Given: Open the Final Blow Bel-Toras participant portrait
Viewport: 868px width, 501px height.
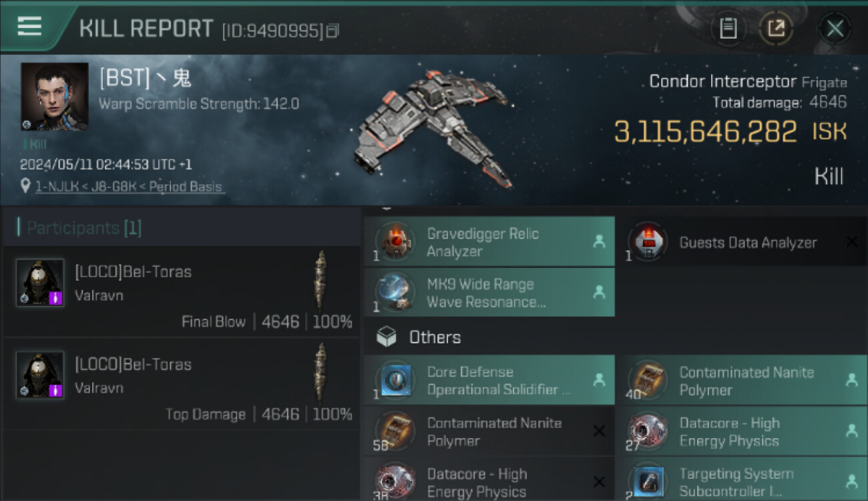Looking at the screenshot, I should (x=40, y=283).
